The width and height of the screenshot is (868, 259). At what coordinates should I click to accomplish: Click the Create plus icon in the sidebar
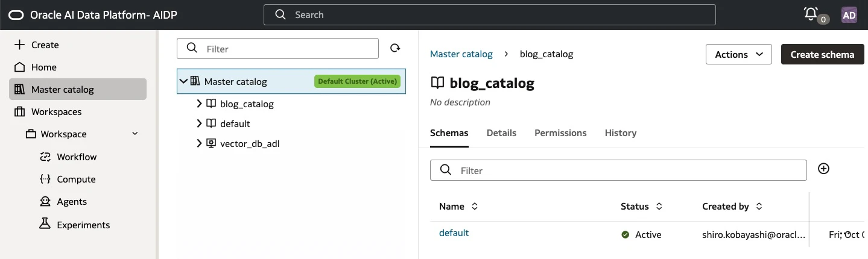click(20, 45)
